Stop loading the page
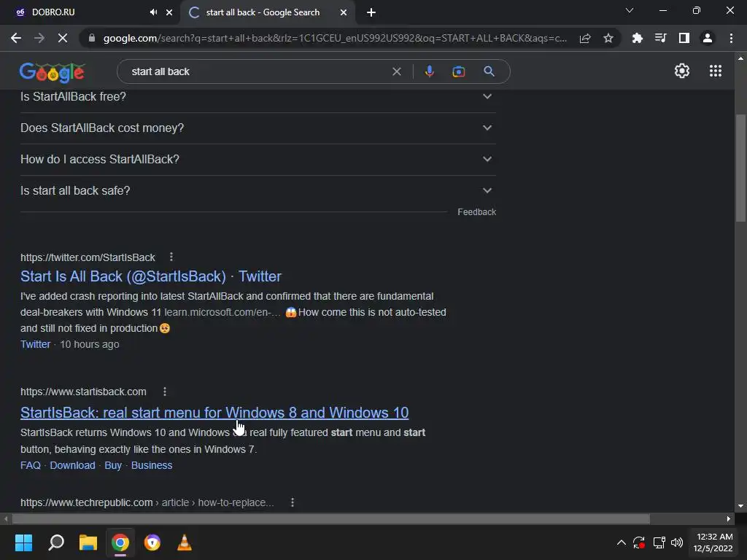 (x=63, y=38)
